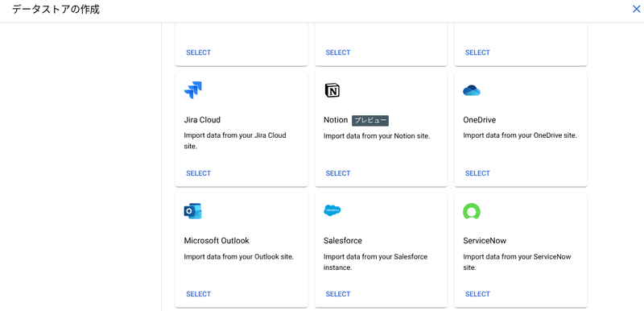Close the data store creation panel

636,9
